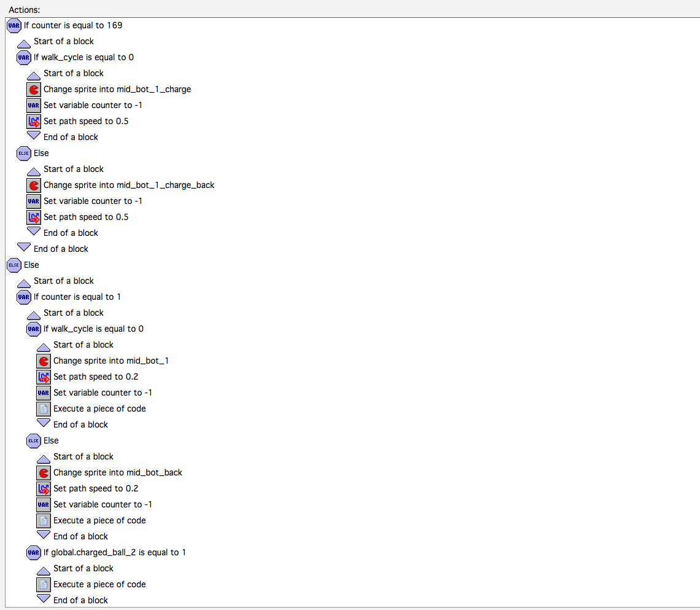The width and height of the screenshot is (700, 610).
Task: Select the first Else octagon icon below walk_cycle block
Action: pos(24,153)
